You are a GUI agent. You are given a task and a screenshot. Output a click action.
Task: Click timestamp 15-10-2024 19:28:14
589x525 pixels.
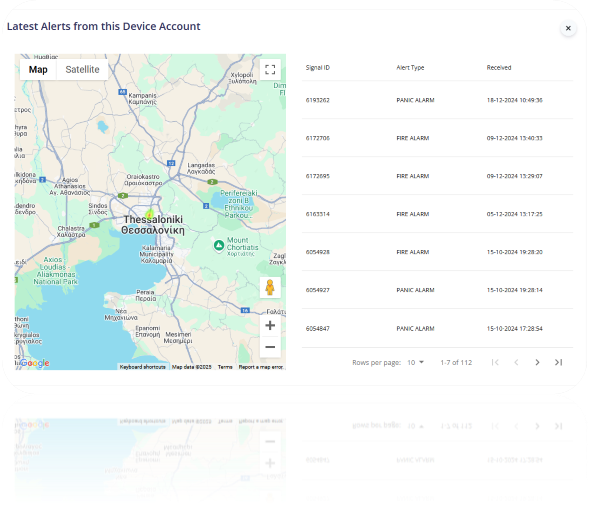pos(515,290)
